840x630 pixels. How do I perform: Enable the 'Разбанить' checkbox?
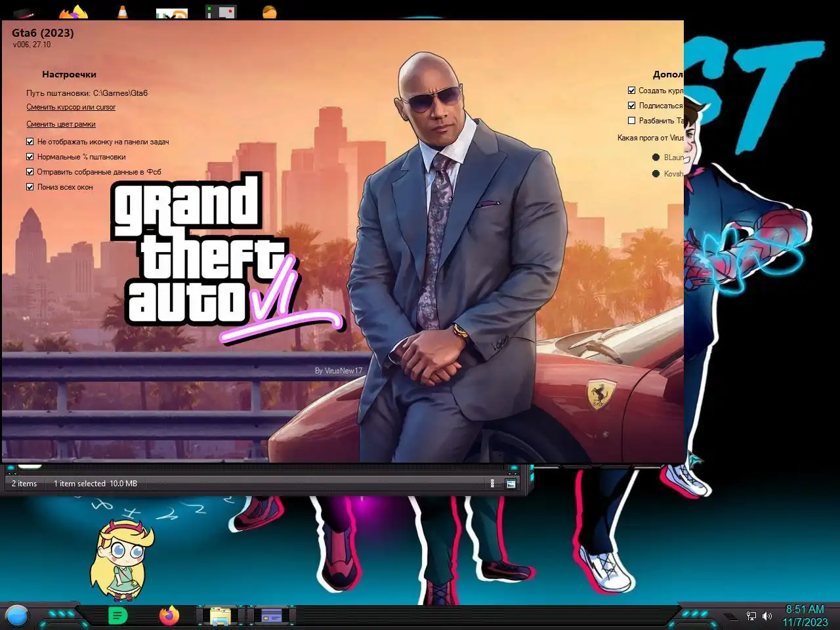tap(631, 120)
